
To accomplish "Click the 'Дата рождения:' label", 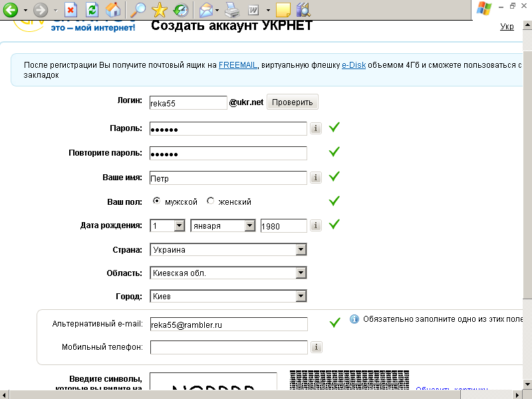I will click(111, 225).
